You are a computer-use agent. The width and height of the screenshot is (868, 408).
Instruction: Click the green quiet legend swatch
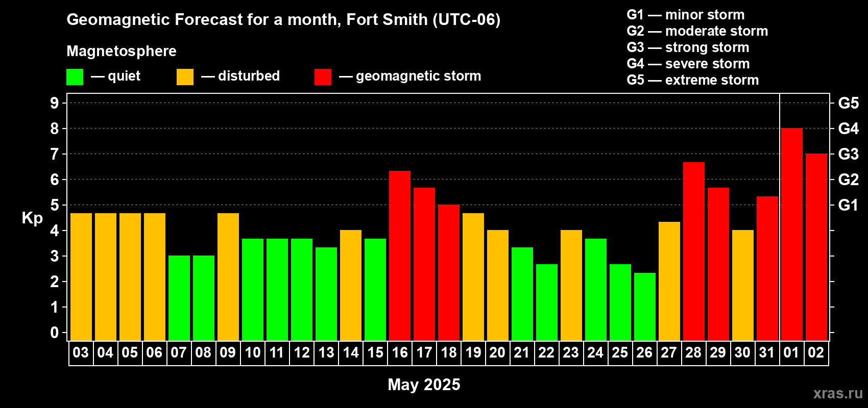(x=75, y=77)
